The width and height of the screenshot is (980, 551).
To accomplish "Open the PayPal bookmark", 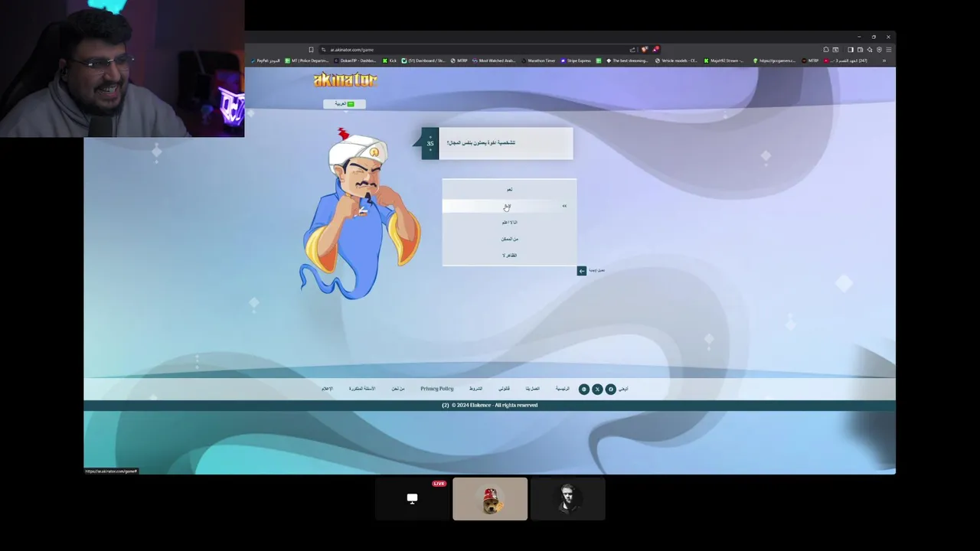I will click(x=266, y=60).
